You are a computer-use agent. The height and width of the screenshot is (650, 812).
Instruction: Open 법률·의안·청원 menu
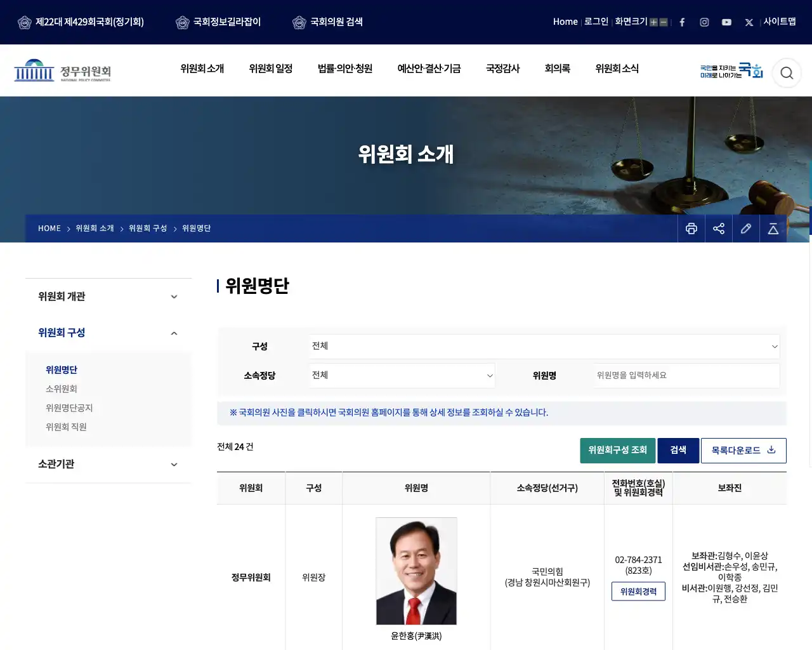[345, 69]
